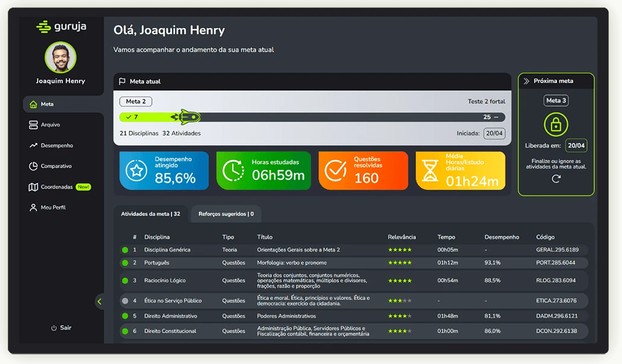Toggle the status dot on Direito Constitucional row

pyautogui.click(x=125, y=331)
